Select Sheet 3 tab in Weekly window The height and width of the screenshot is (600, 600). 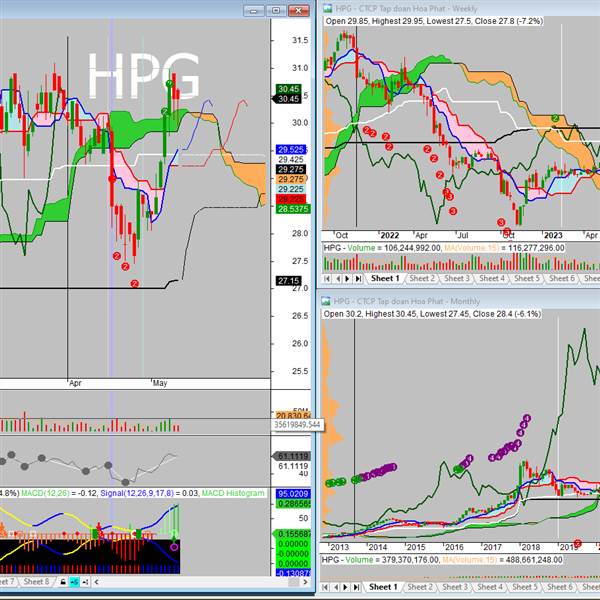coord(457,278)
